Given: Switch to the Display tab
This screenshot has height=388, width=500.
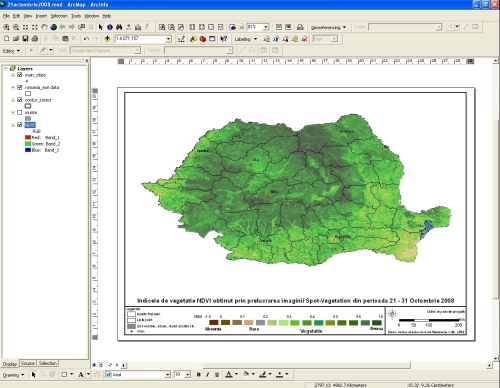Looking at the screenshot, I should (10, 364).
